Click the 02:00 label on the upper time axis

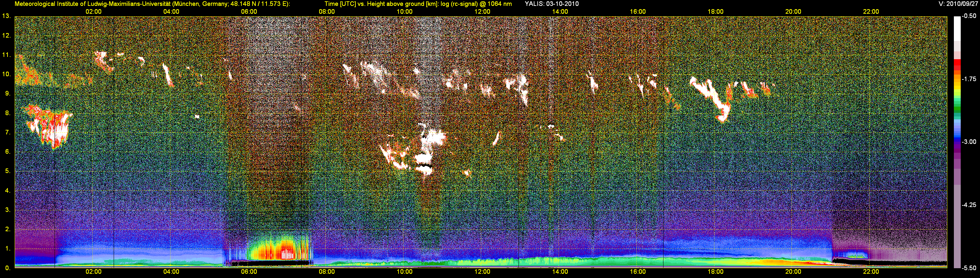(93, 12)
